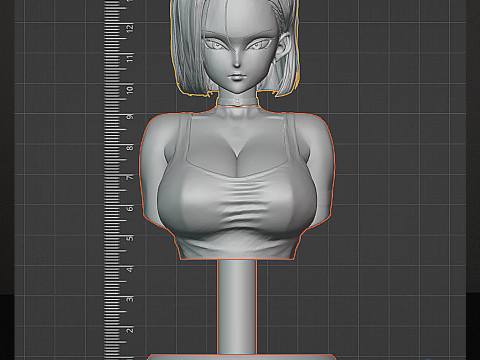The height and width of the screenshot is (360, 480).
Task: Click ruler mark labeled 3
Action: coord(130,299)
